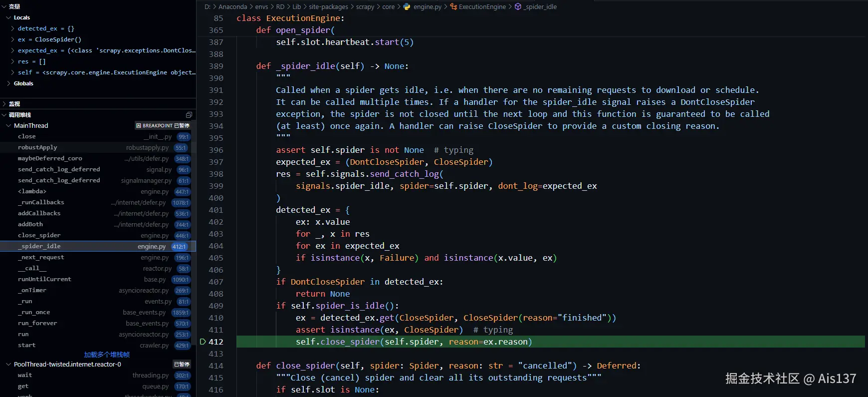This screenshot has width=868, height=397.
Task: Click the Python file icon in breadcrumb
Action: 407,6
